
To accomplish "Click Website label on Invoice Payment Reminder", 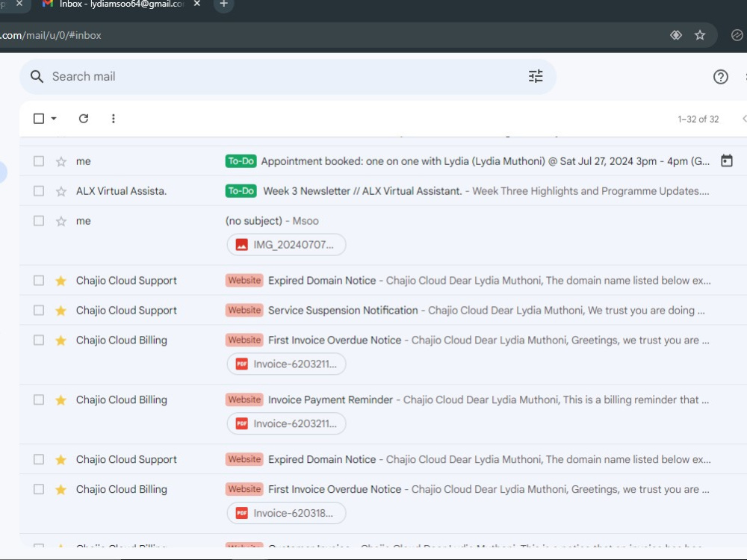I will [x=244, y=399].
